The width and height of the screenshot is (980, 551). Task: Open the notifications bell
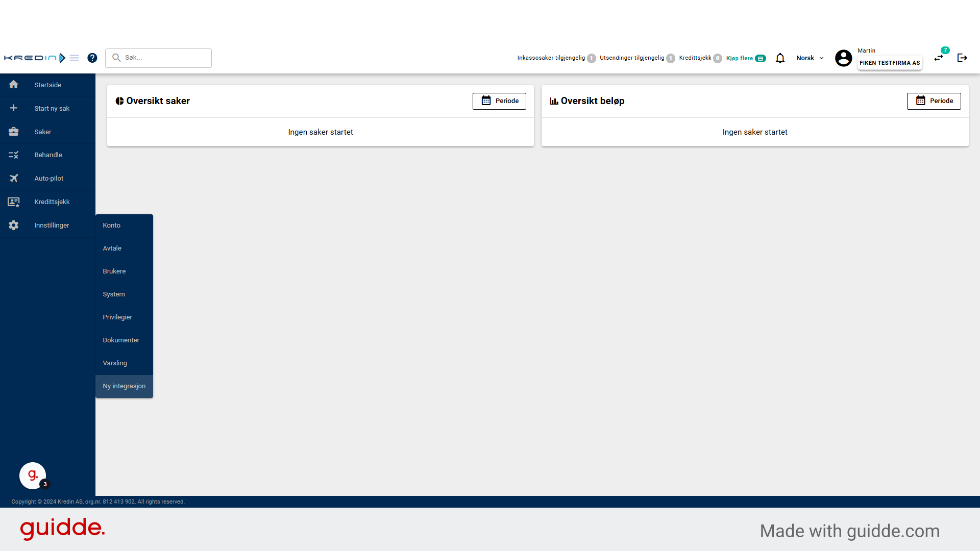click(x=780, y=58)
